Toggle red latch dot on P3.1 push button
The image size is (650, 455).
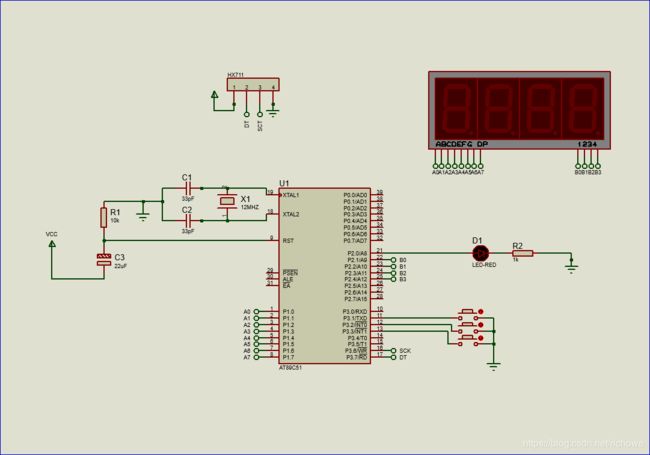[481, 312]
